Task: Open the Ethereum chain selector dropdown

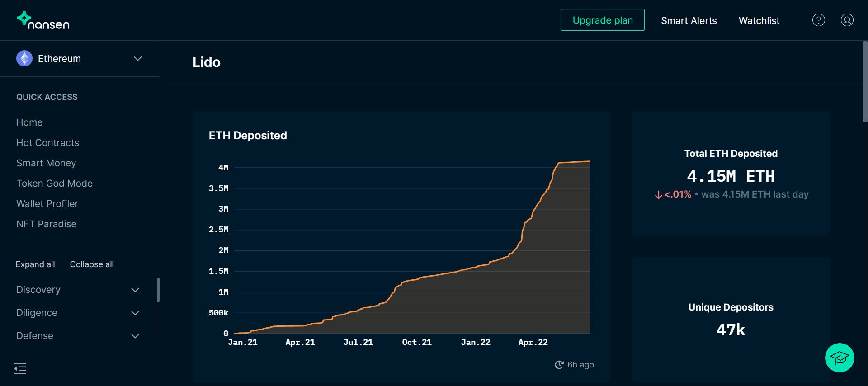Action: tap(138, 58)
